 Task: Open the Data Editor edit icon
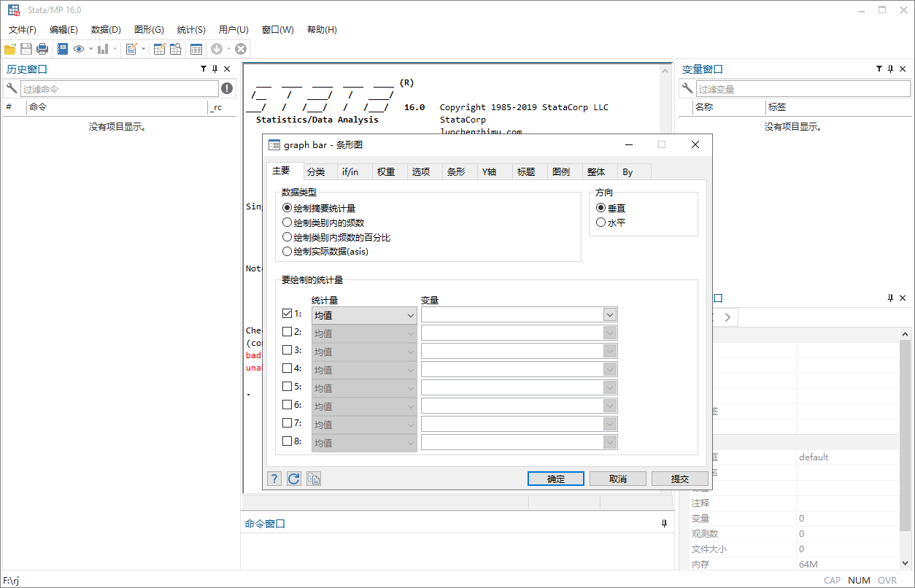coord(160,49)
